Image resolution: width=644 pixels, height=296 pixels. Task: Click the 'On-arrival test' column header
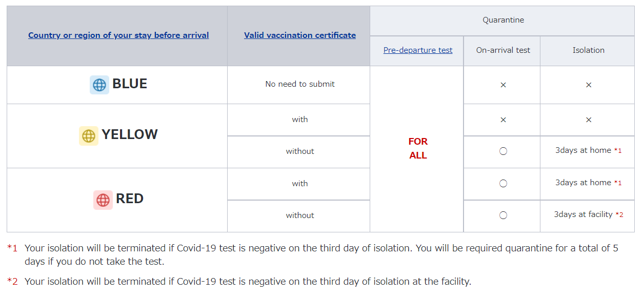(503, 50)
